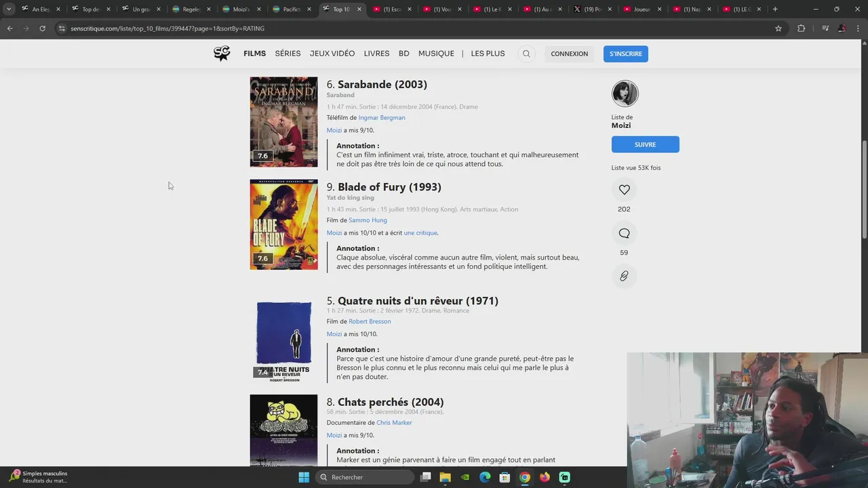Reload the page with the refresh icon

coord(42,28)
